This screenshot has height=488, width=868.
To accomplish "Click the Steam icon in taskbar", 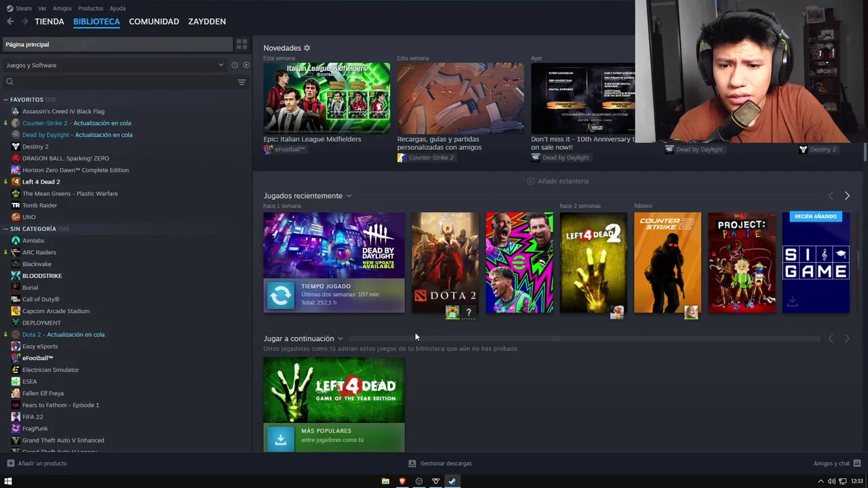I will click(452, 481).
